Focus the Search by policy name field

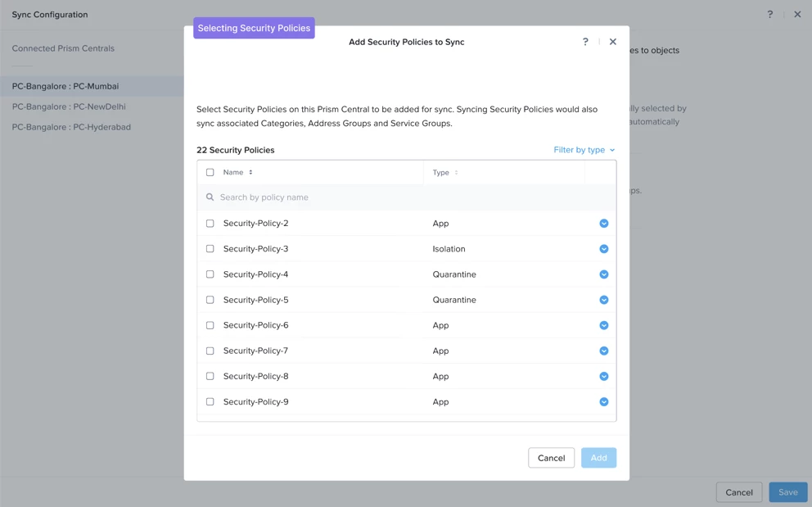407,197
